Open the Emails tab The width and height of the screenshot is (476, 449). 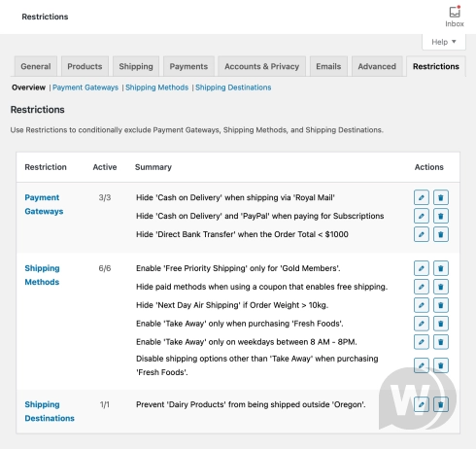coord(328,66)
